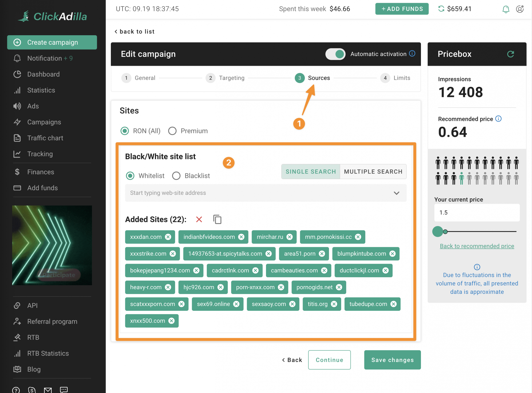Open Skype contact icon in sidebar

pyautogui.click(x=32, y=390)
